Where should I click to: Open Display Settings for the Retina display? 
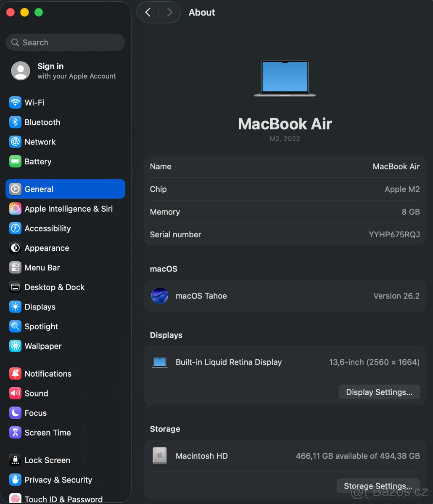379,392
